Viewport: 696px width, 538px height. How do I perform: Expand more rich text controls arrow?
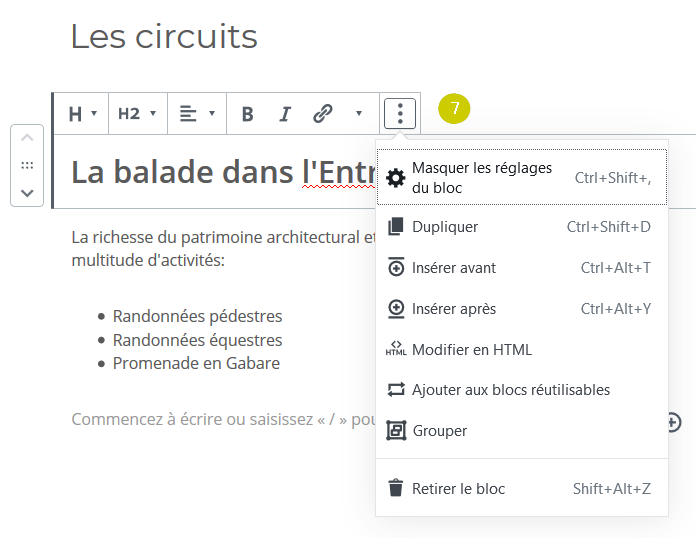(359, 113)
